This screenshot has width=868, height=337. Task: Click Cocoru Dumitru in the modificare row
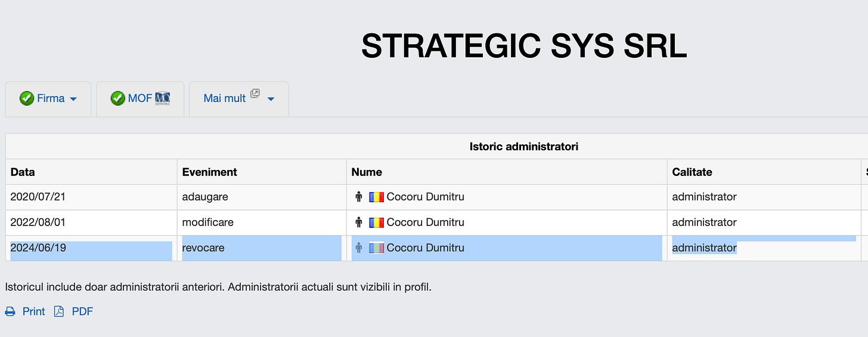425,222
